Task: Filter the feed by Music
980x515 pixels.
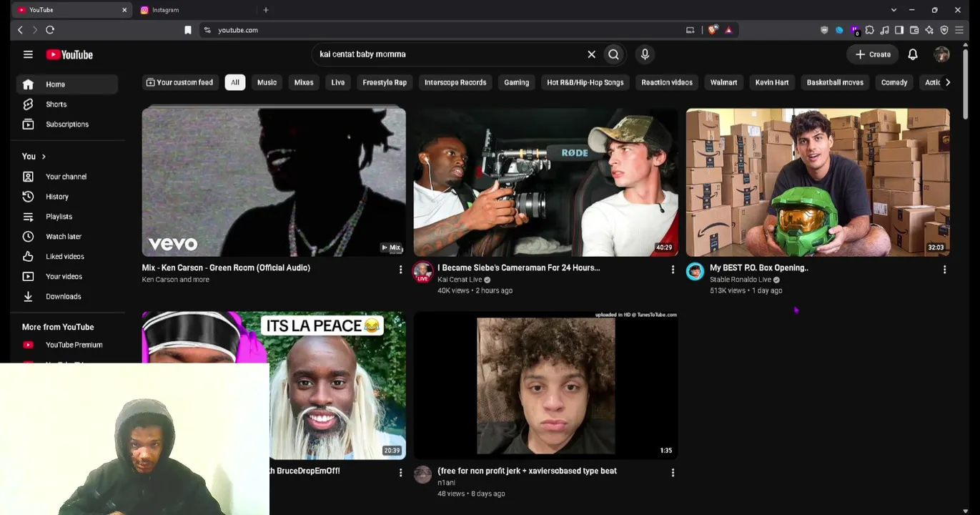Action: pos(267,82)
